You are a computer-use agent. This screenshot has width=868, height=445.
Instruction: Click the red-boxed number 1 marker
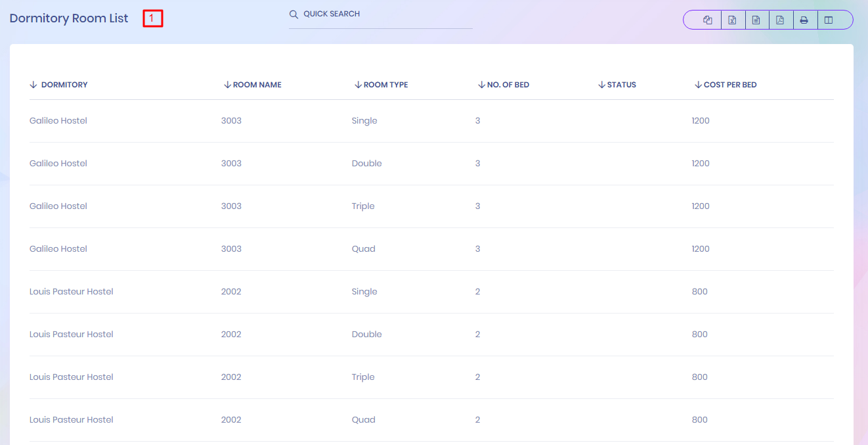tap(152, 19)
